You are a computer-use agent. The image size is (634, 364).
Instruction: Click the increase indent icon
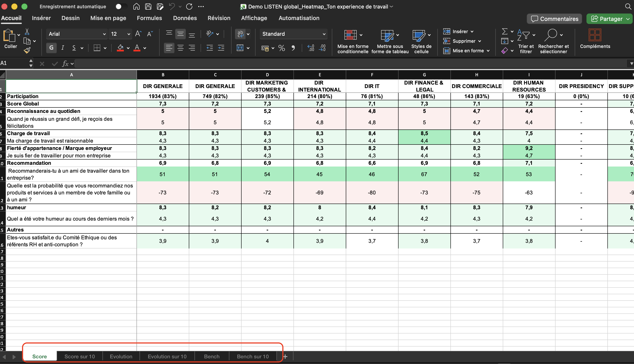pos(221,48)
